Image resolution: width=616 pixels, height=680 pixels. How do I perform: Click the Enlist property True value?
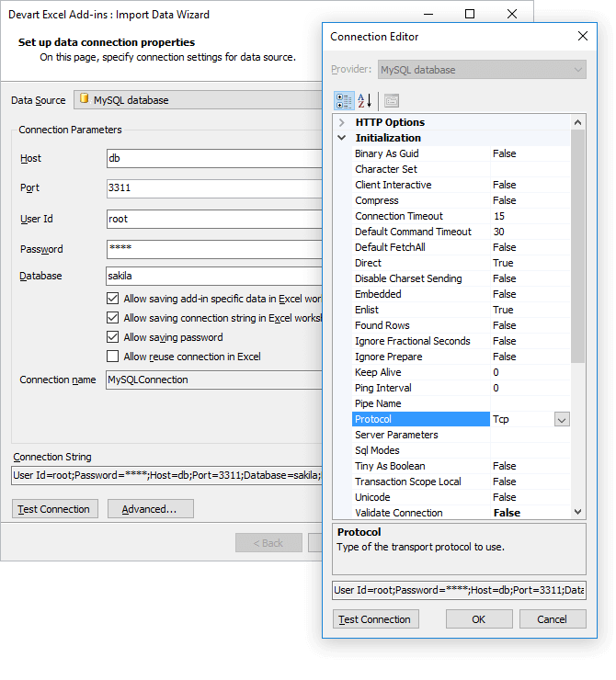click(x=530, y=310)
